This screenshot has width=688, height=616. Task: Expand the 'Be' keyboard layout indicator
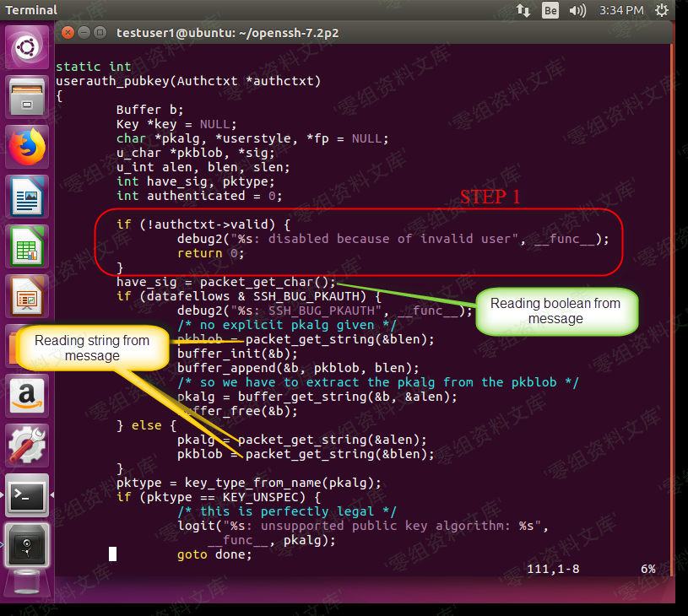[550, 10]
